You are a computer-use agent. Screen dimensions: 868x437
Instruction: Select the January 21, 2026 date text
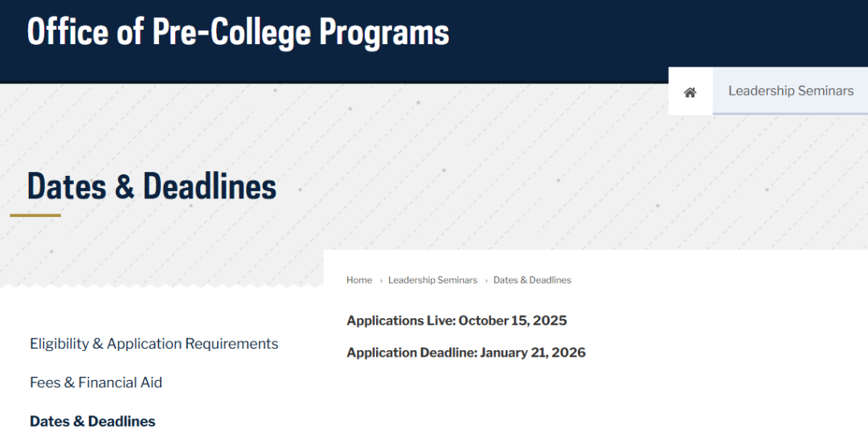pyautogui.click(x=533, y=353)
